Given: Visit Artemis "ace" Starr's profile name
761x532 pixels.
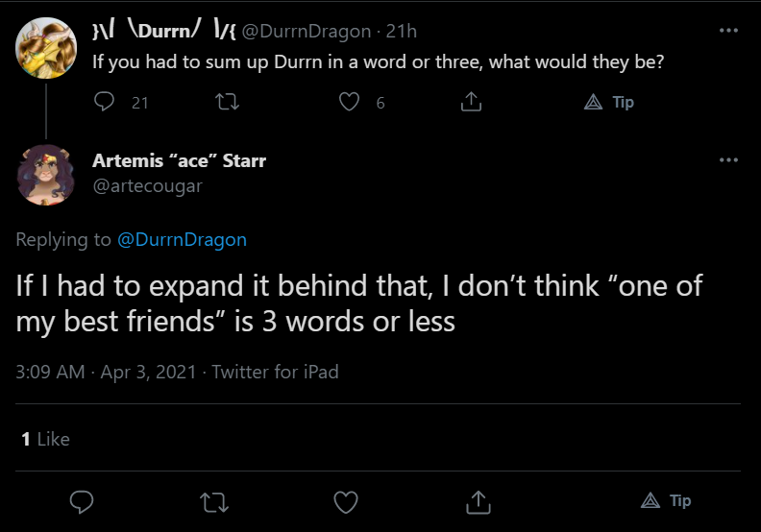Looking at the screenshot, I should coord(179,160).
